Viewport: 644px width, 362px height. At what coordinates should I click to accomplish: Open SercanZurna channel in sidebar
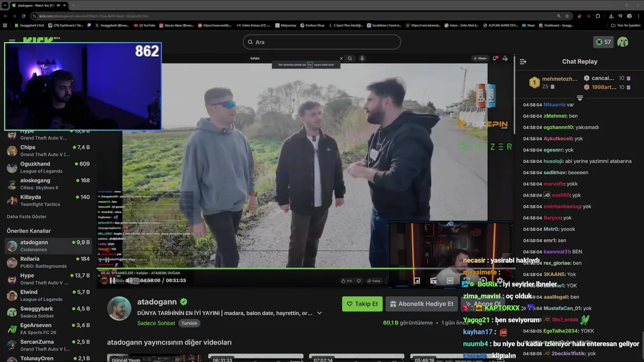(x=48, y=345)
